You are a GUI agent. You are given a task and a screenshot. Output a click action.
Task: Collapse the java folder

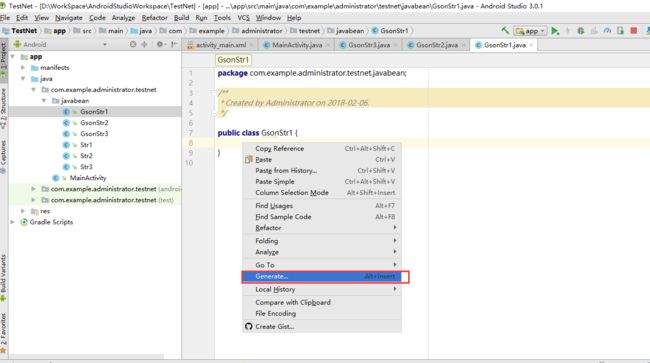point(23,78)
